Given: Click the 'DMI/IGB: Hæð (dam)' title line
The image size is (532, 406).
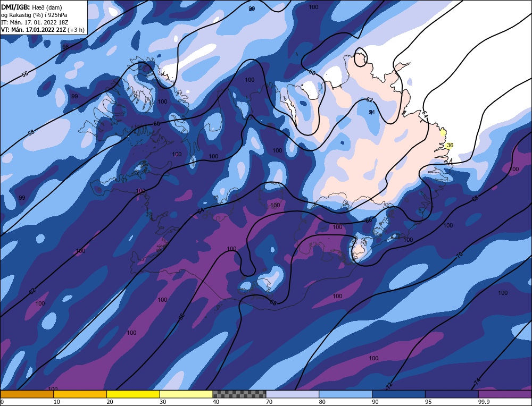Looking at the screenshot, I should tap(31, 7).
